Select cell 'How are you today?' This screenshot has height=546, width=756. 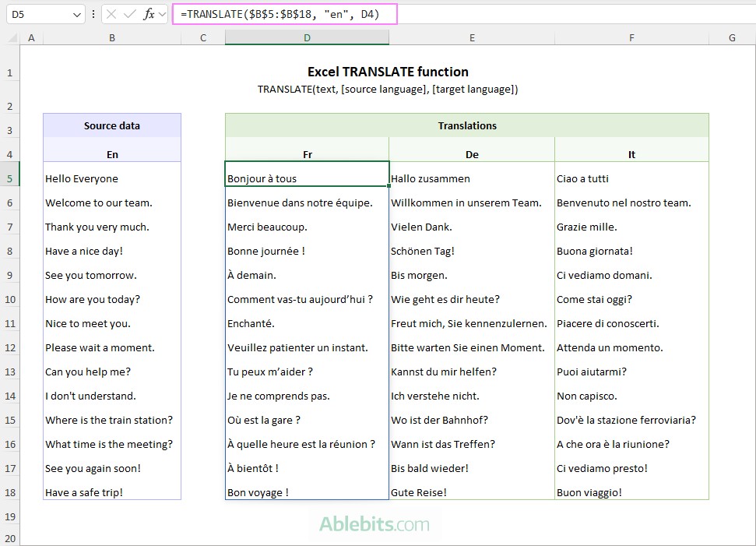point(112,294)
